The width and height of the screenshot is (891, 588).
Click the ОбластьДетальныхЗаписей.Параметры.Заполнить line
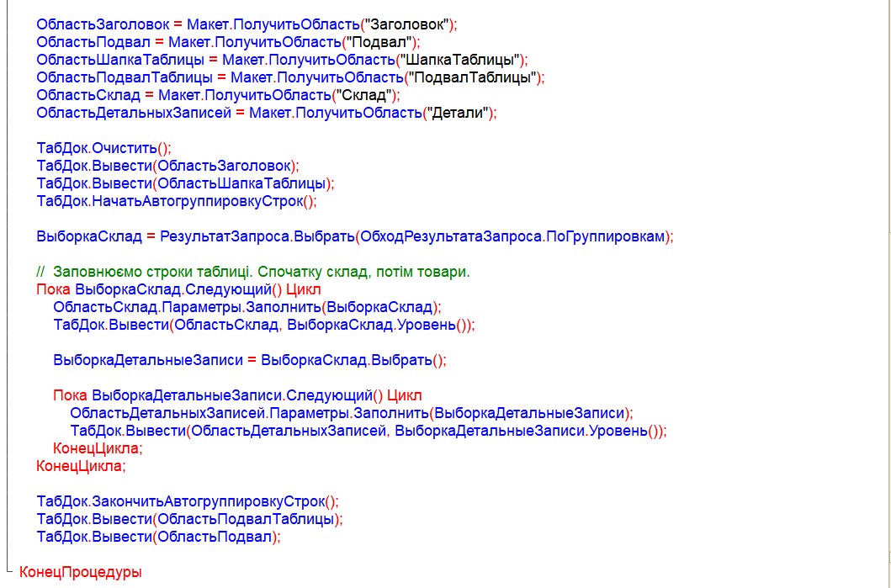[351, 412]
